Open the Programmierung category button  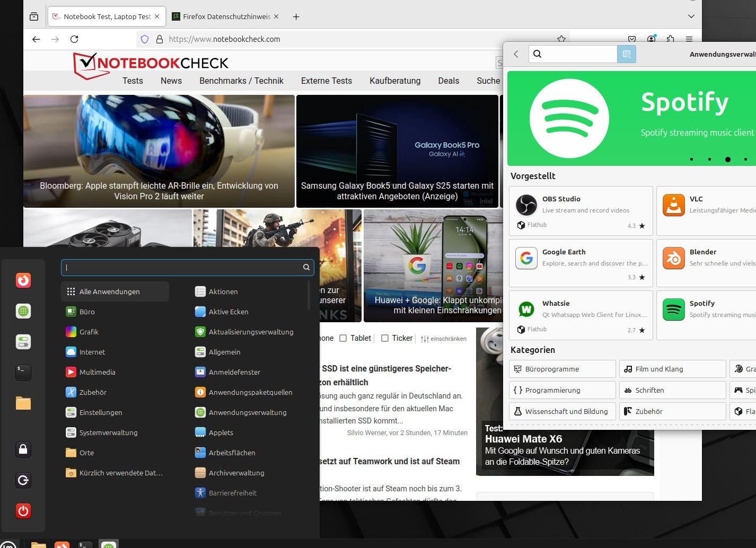[562, 390]
